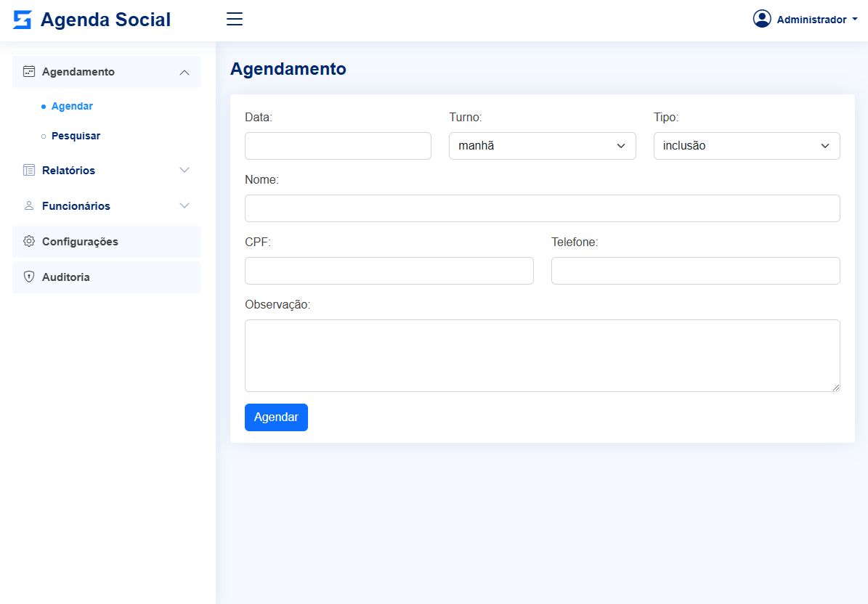868x604 pixels.
Task: Click the Auditoria shield icon
Action: pyautogui.click(x=29, y=277)
